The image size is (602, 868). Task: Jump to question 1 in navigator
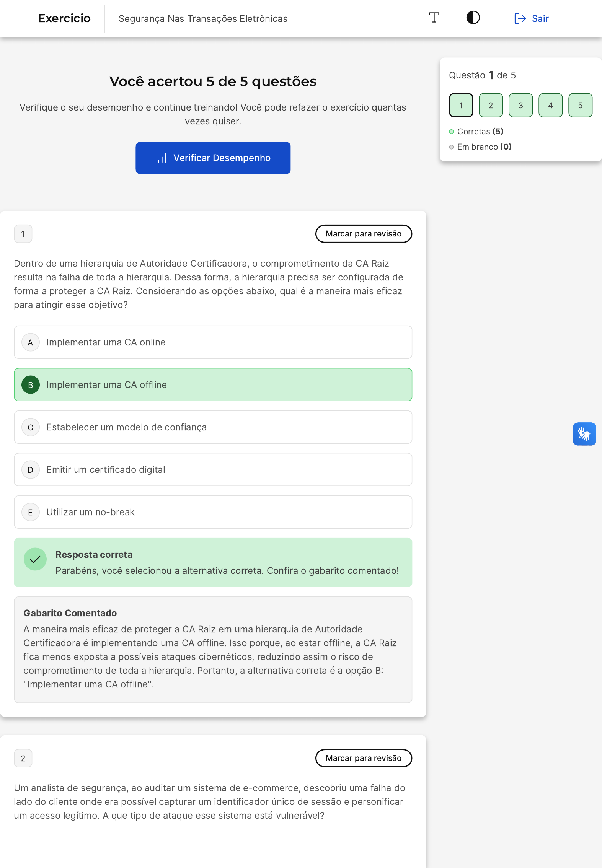[461, 105]
